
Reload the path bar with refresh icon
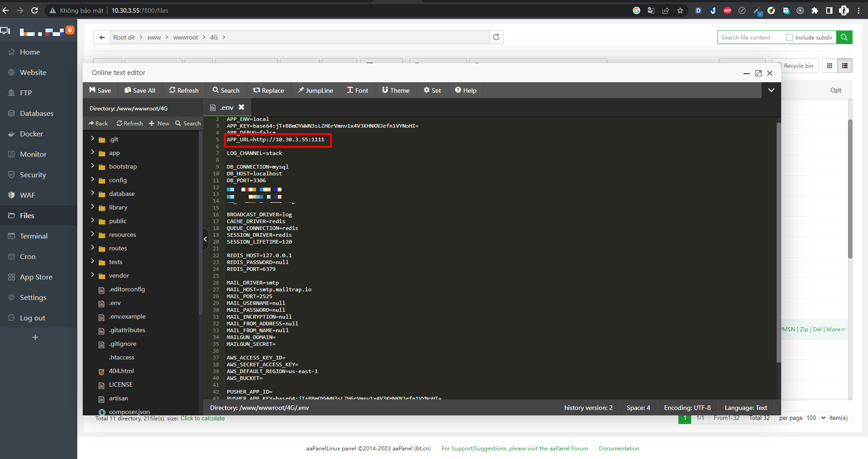click(x=496, y=37)
